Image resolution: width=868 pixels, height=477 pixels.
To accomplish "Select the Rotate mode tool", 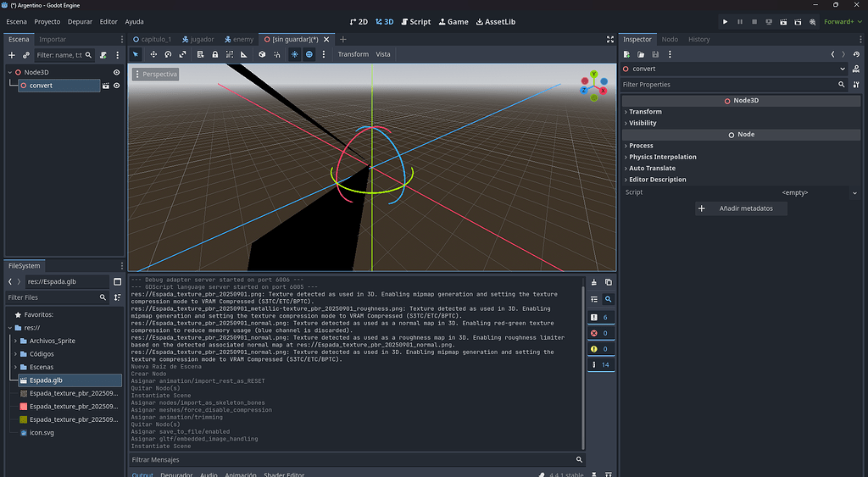I will coord(168,54).
